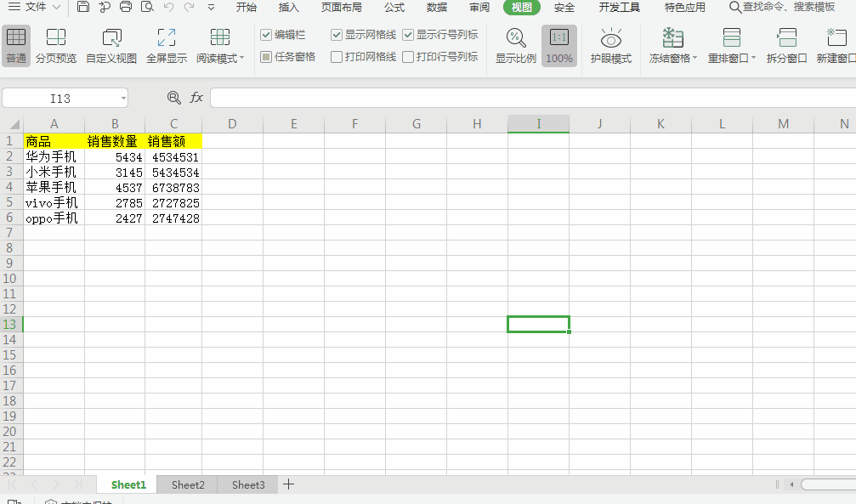Screen dimensions: 856x504
Task: Select cell containing 华为手机
Action: (54, 156)
